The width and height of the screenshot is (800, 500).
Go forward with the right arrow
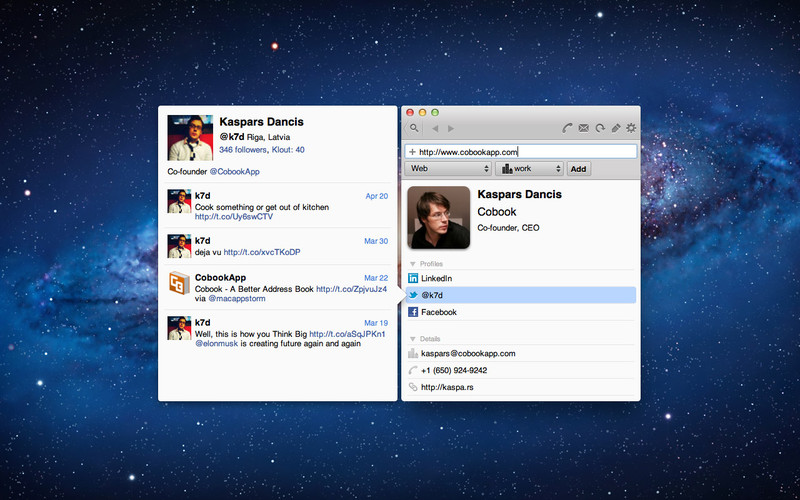(451, 128)
